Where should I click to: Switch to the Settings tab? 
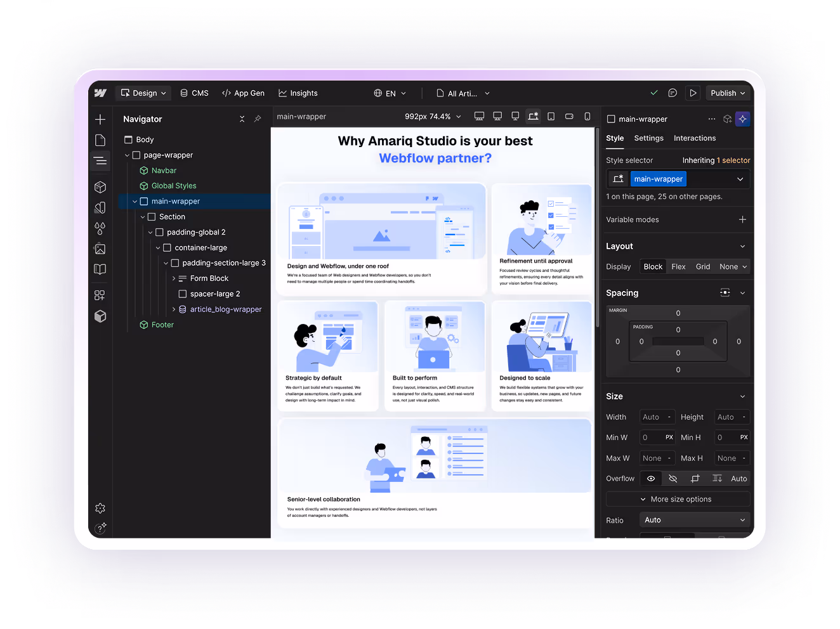click(648, 138)
